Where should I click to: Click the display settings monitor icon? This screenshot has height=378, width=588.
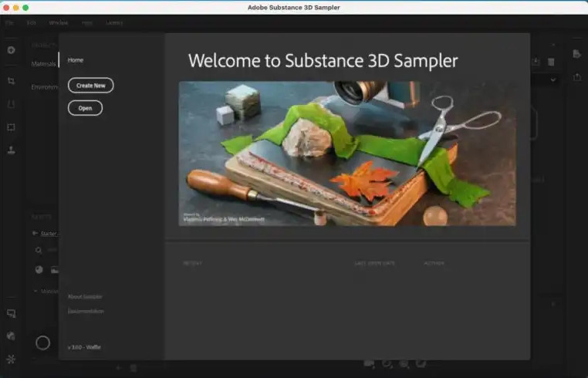coord(12,313)
